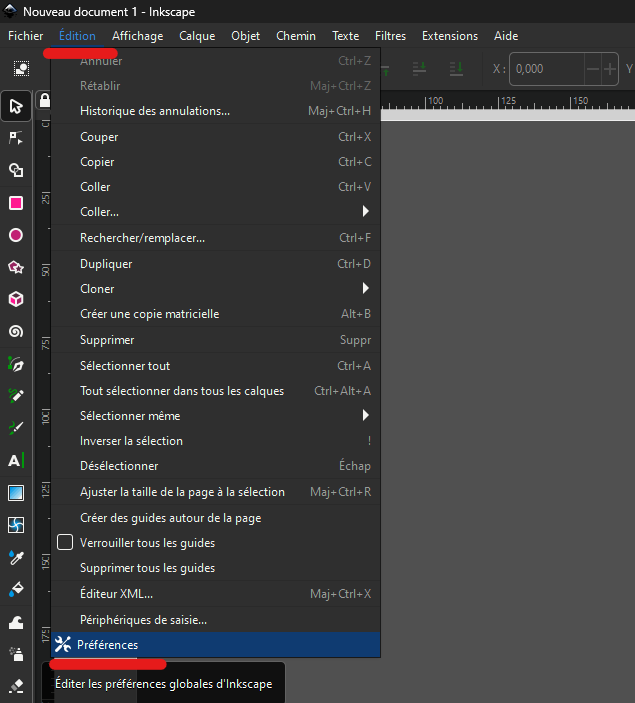This screenshot has width=635, height=703.
Task: Expand the Coller... submenu
Action: pos(216,212)
